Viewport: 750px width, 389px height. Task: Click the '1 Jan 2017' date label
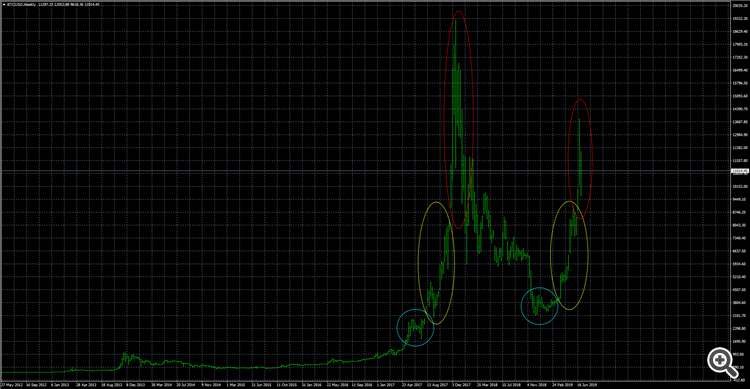point(386,384)
